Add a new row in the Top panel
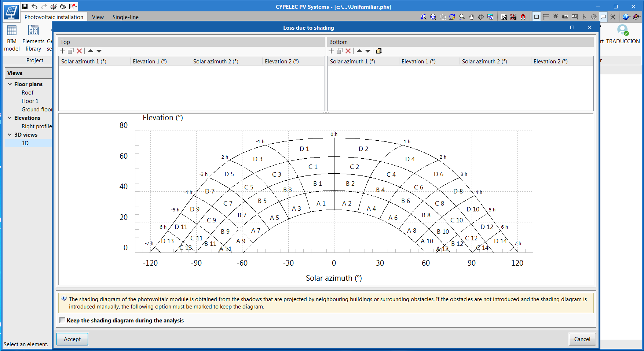Screen dimensions: 644x351 pos(62,51)
